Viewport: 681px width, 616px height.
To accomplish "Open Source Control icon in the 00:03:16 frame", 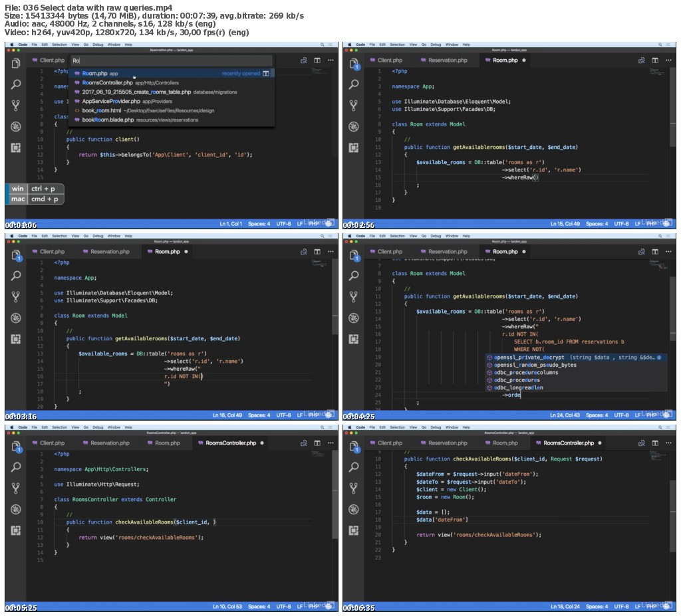I will tap(16, 296).
